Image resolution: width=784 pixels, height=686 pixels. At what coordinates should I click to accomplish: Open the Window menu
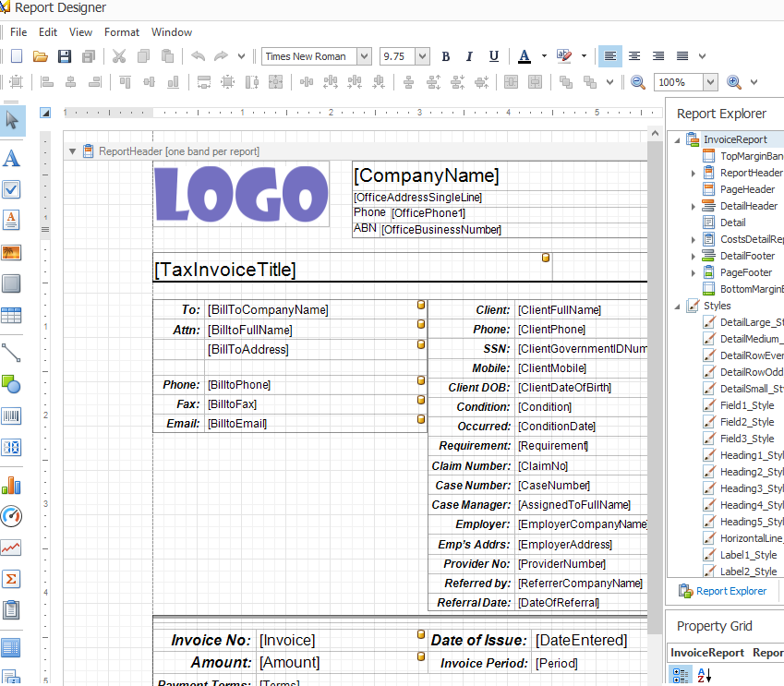[172, 32]
